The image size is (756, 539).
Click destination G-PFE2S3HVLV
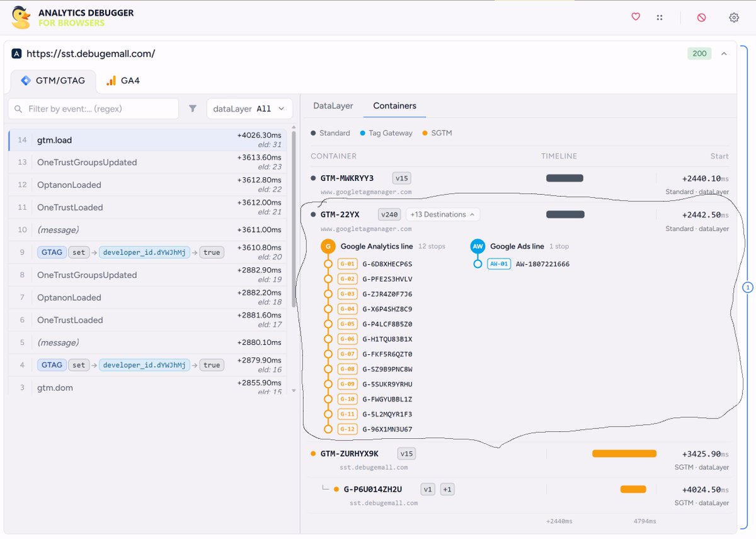point(387,279)
